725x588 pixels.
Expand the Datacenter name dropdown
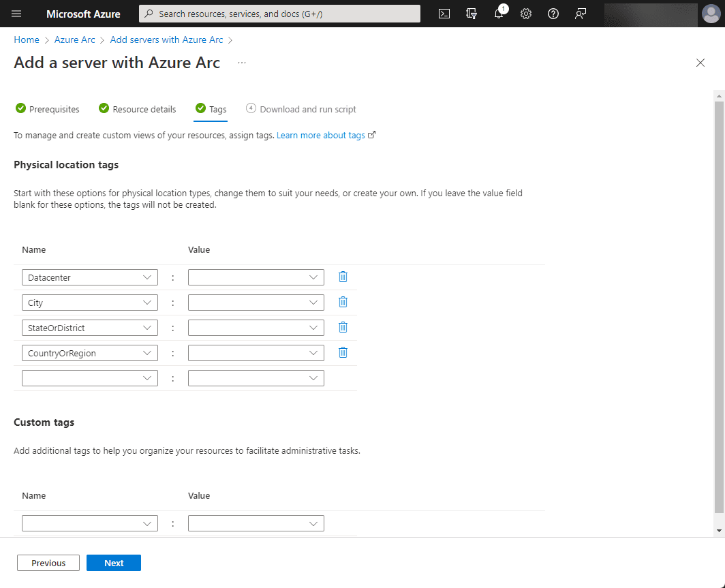point(90,277)
